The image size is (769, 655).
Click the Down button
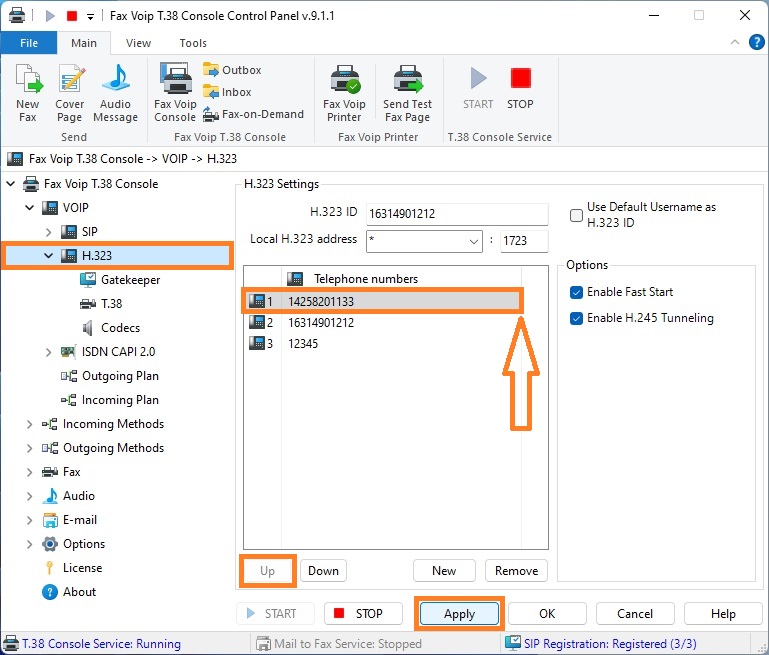323,571
